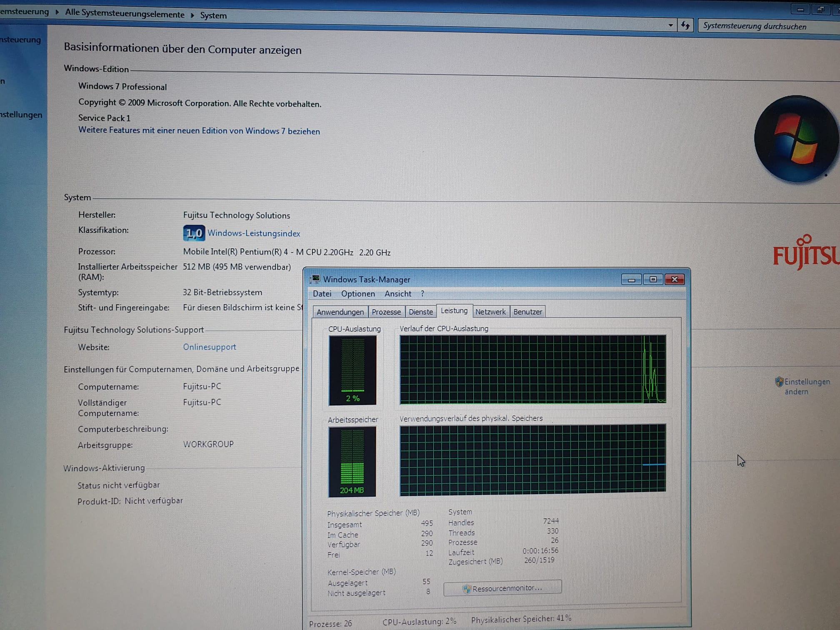Click the Windows 7 Professional text

click(122, 86)
